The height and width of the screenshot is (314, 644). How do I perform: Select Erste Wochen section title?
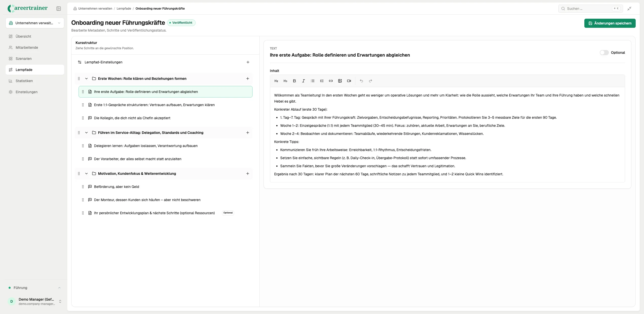pyautogui.click(x=142, y=79)
